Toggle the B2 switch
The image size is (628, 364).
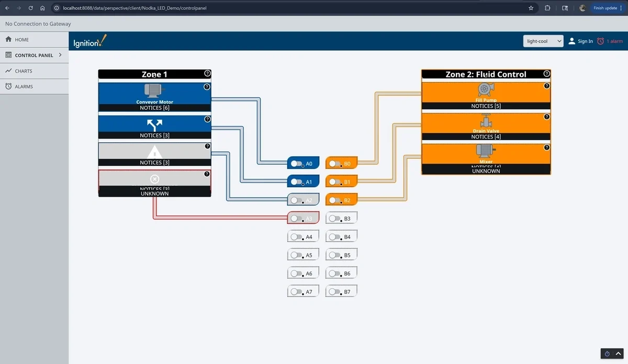(x=335, y=200)
